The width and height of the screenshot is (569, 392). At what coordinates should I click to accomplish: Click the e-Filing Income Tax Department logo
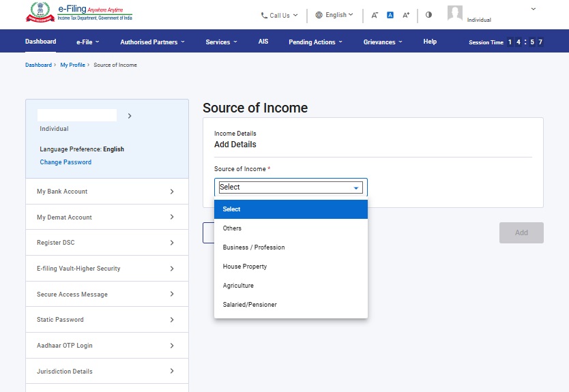click(78, 12)
